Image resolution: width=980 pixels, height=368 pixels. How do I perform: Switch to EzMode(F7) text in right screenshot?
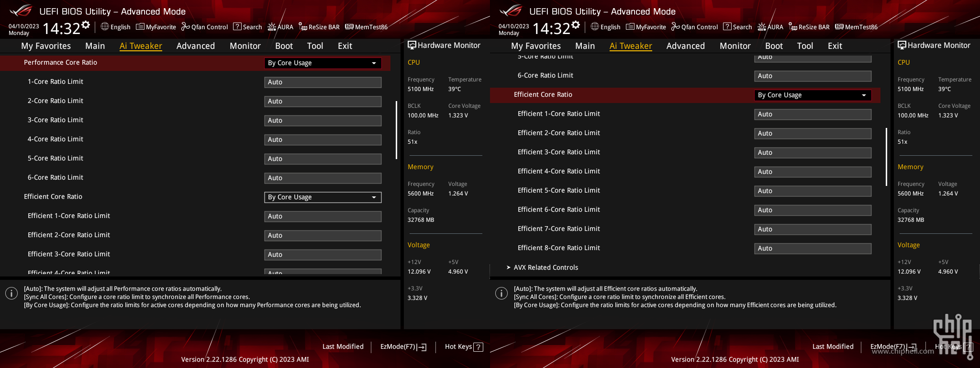point(888,346)
